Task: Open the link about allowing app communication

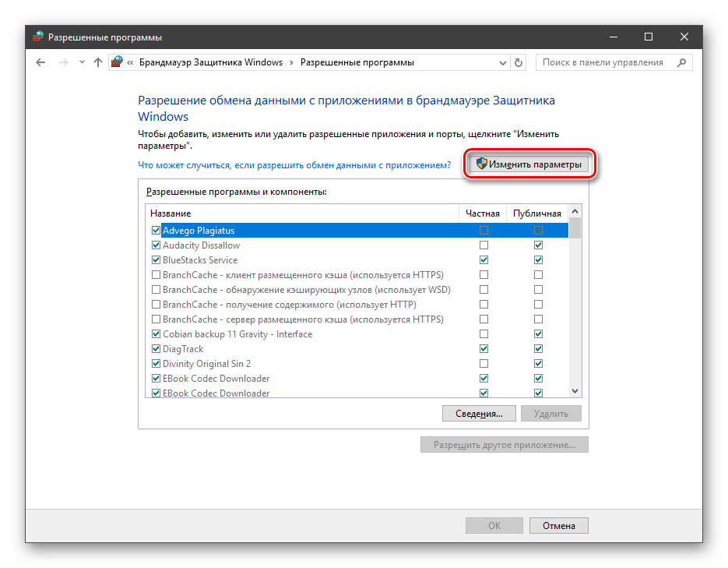Action: (294, 165)
